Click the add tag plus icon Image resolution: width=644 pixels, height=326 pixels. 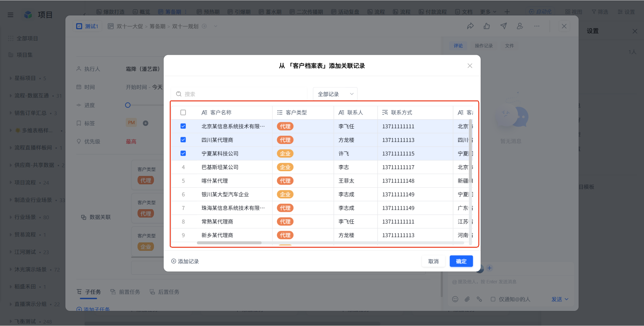146,123
